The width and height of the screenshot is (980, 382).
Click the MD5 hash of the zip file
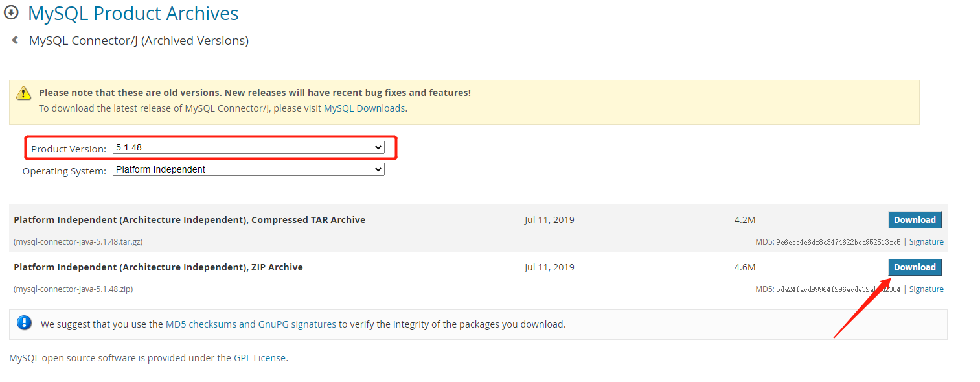click(x=838, y=289)
